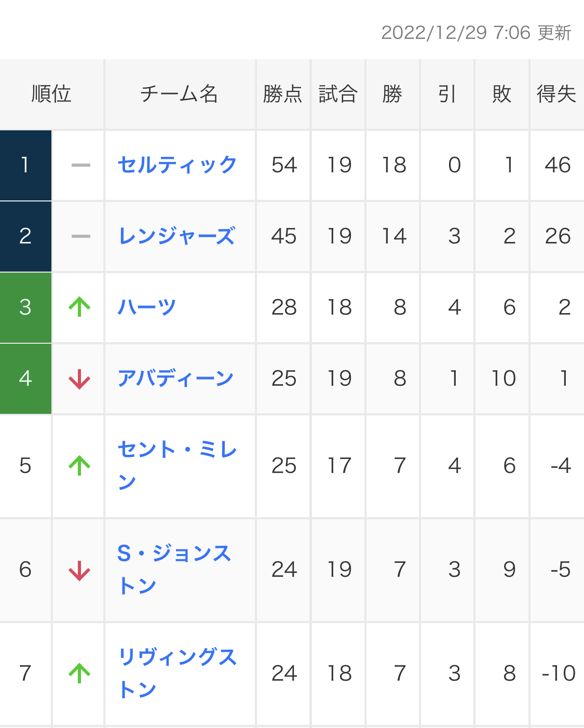Open the リヴィングストン team link
The height and width of the screenshot is (728, 584).
[x=178, y=673]
